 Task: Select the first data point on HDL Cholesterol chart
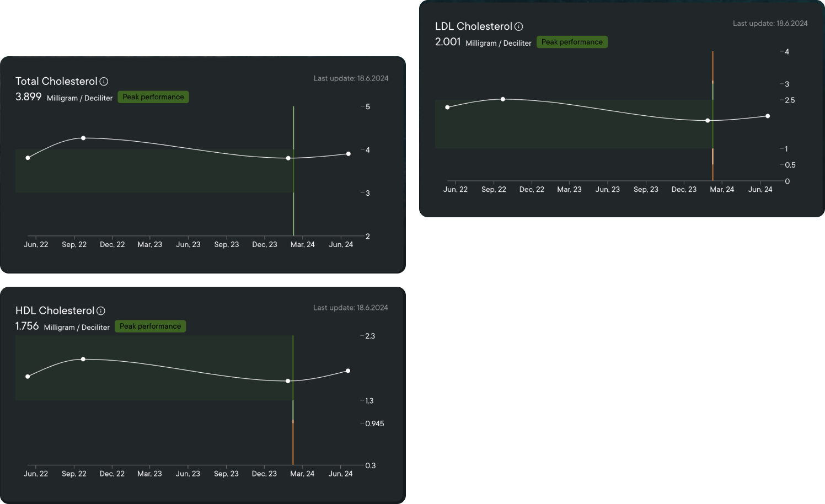(28, 377)
